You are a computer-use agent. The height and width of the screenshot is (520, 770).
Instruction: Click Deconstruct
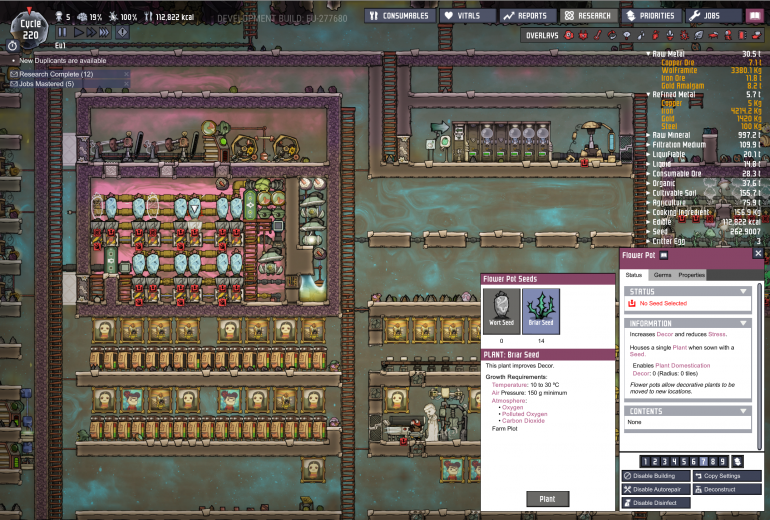pos(727,489)
